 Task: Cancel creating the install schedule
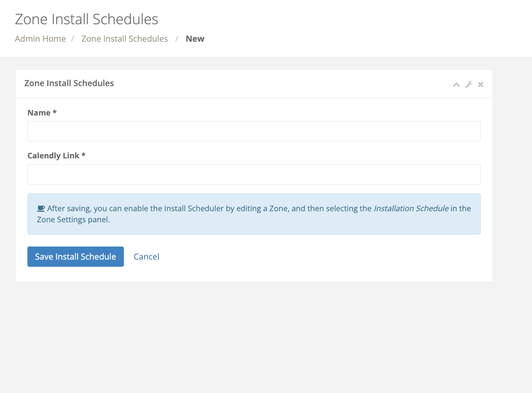[x=146, y=257]
